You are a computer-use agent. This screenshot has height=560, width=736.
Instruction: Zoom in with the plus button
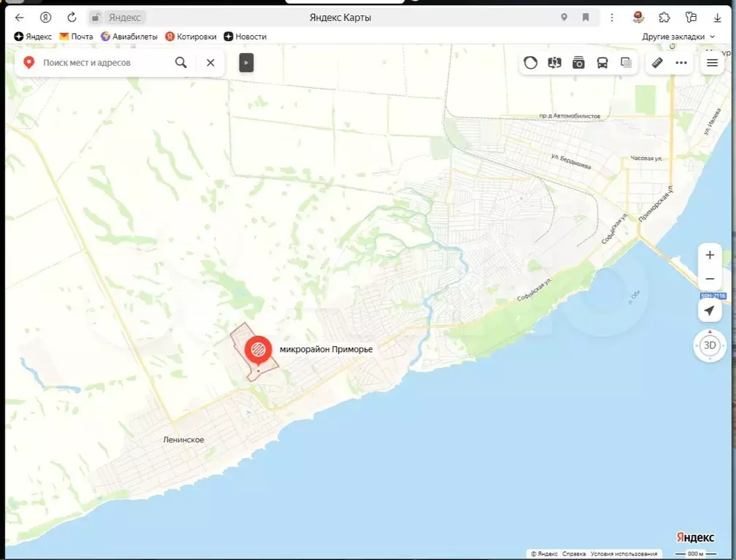[x=710, y=255]
